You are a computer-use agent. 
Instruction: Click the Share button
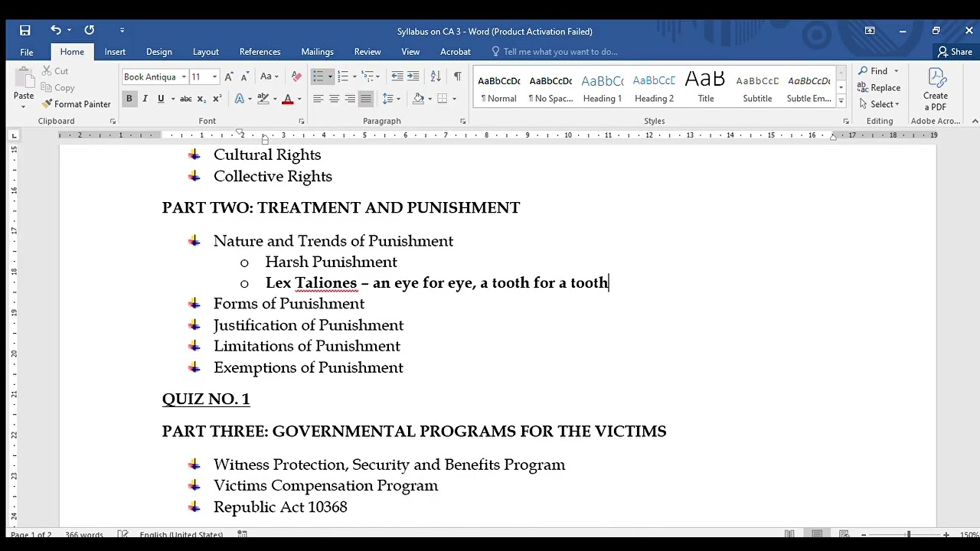(x=955, y=52)
